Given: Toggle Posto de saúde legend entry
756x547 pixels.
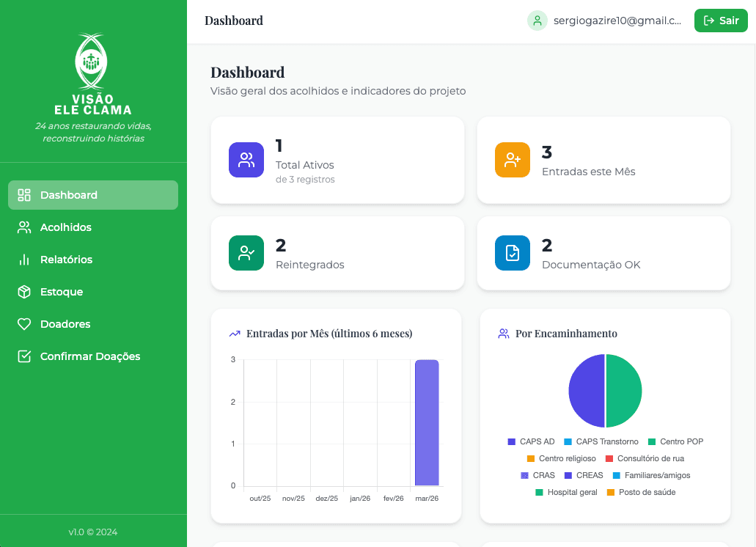Looking at the screenshot, I should 641,493.
